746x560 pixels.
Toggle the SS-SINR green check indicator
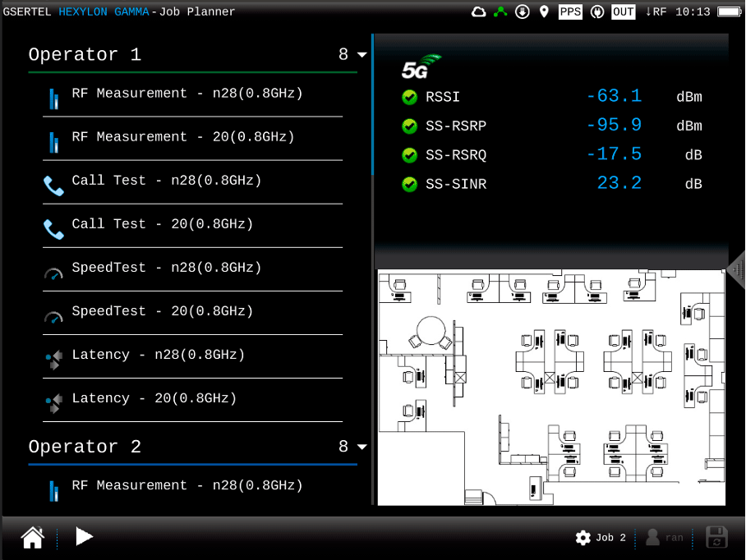pos(409,184)
